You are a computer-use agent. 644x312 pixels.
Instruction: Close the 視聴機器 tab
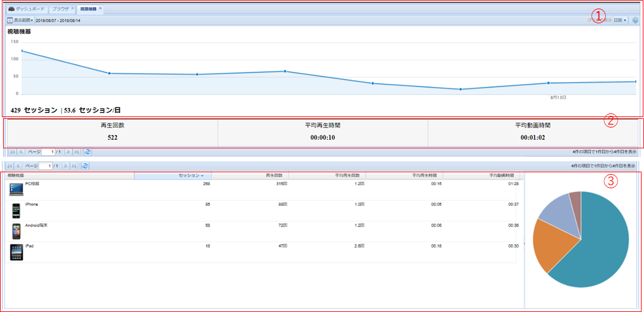(100, 8)
